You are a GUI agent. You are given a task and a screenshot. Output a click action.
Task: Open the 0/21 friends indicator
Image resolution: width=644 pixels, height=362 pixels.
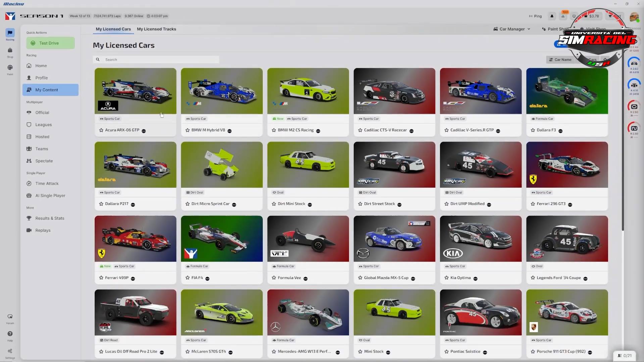(x=625, y=355)
